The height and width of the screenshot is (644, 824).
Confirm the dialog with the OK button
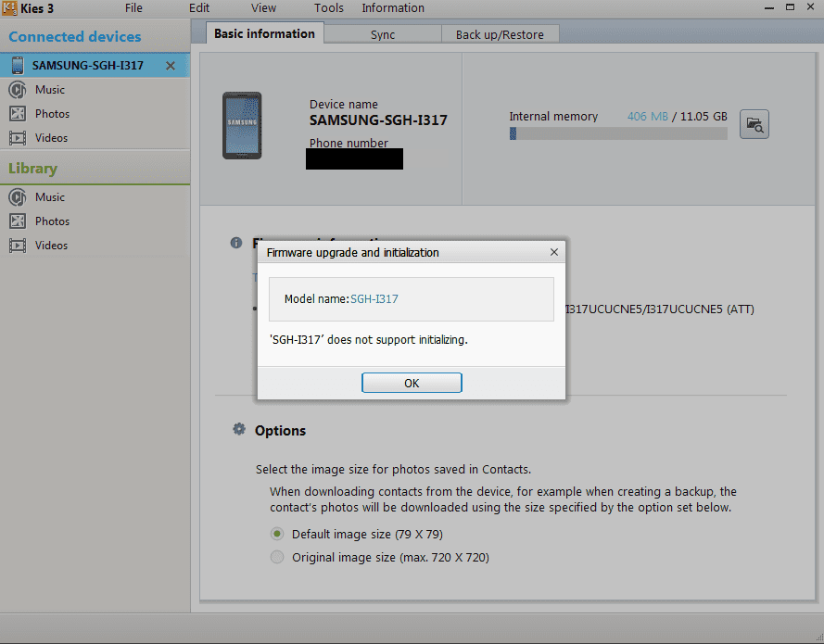412,383
